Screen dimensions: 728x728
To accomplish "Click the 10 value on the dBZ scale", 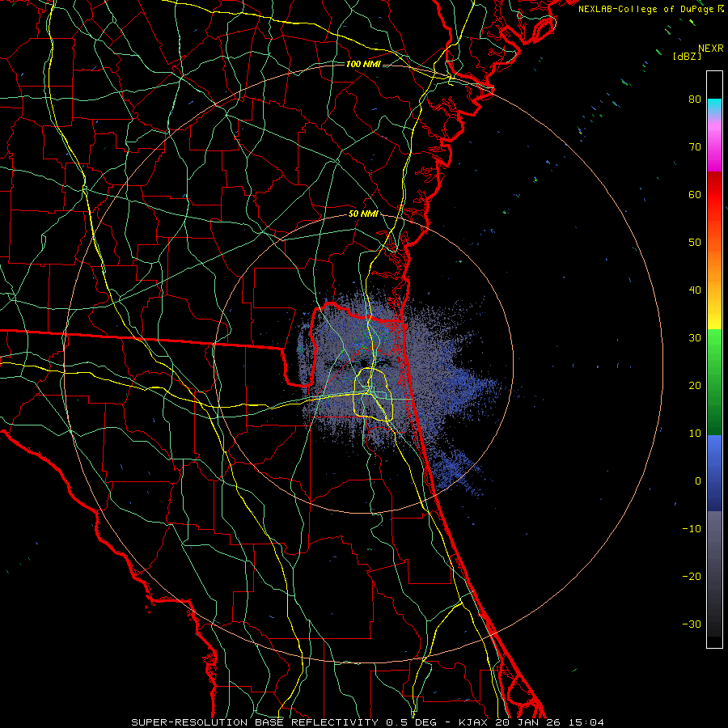I will (695, 434).
